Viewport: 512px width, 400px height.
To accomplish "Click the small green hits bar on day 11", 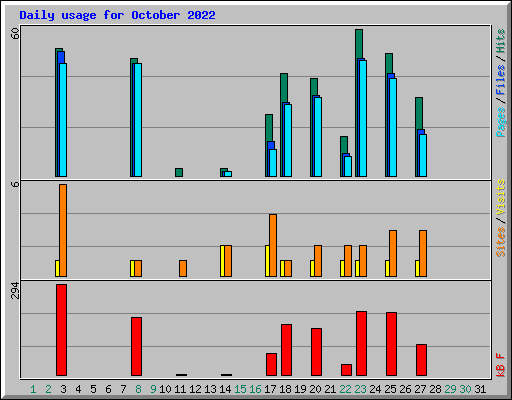I will click(179, 172).
